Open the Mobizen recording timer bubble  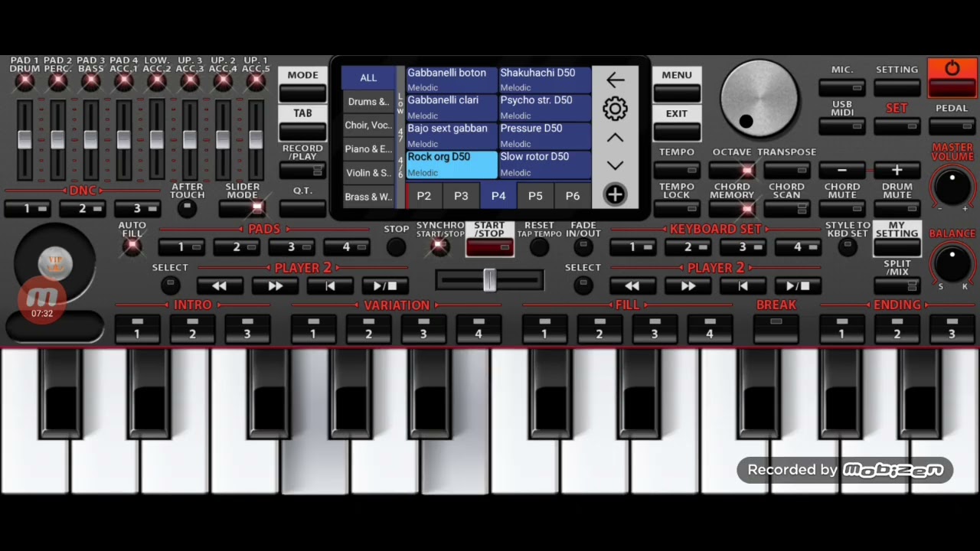42,299
